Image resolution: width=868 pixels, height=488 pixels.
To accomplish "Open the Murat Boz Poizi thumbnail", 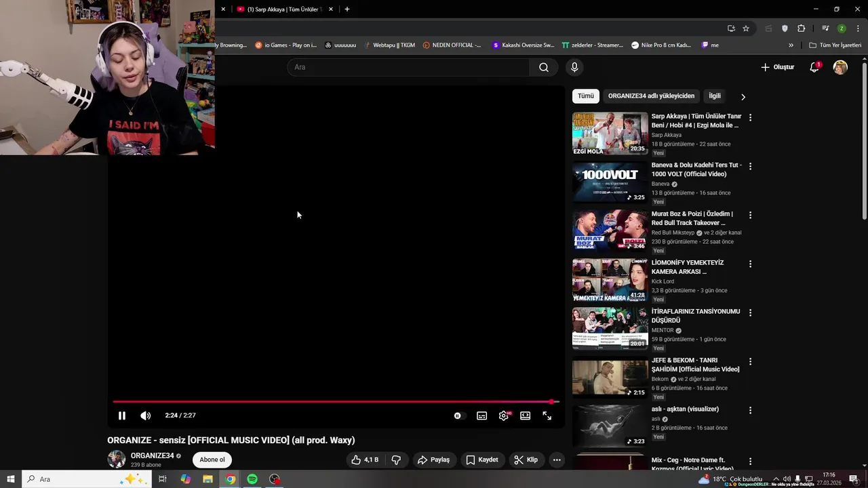I will tap(610, 231).
